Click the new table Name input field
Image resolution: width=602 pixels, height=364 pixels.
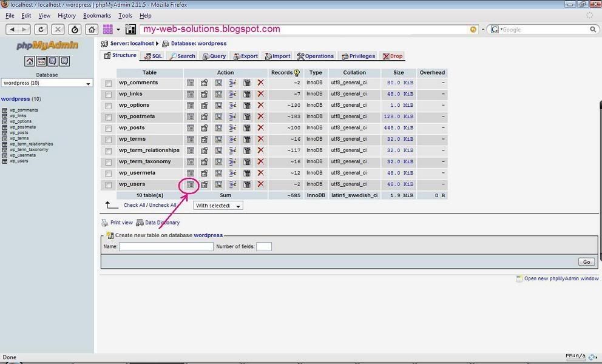pos(166,246)
